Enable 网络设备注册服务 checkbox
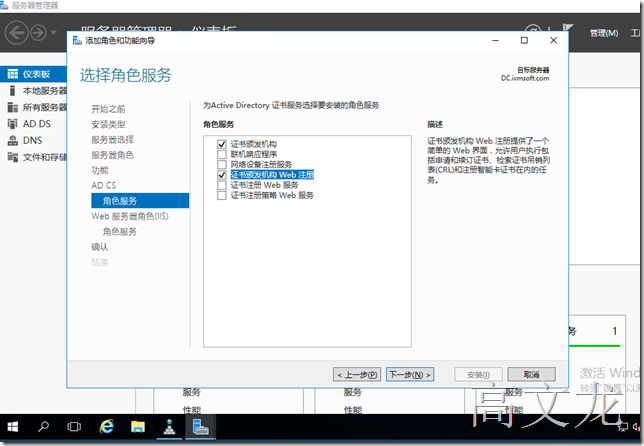Viewport: 644px width, 446px height. pos(222,165)
